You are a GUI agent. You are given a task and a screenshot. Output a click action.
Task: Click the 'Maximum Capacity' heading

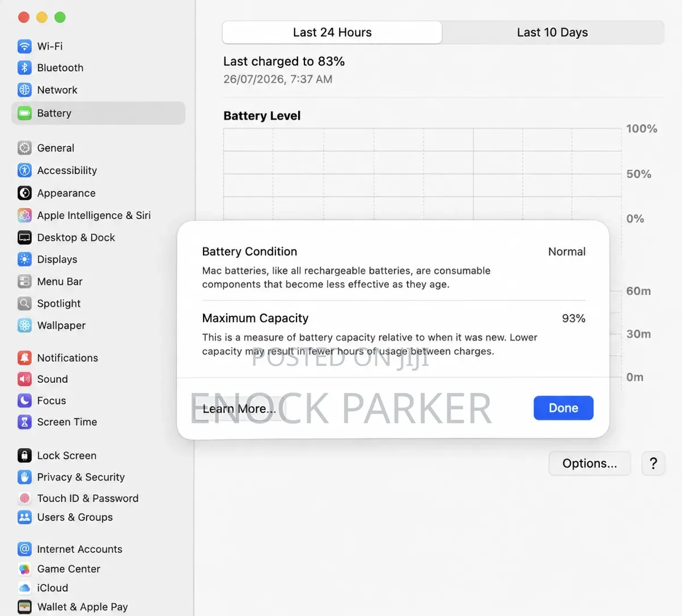click(x=255, y=318)
